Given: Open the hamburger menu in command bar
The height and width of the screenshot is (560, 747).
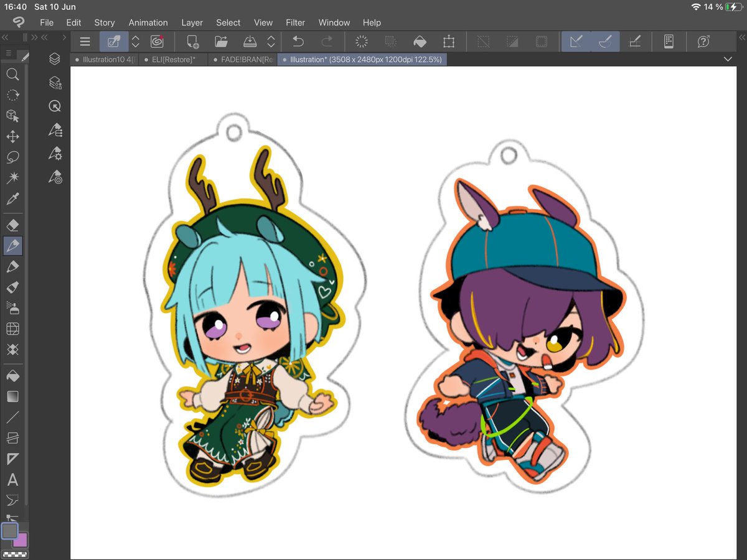Looking at the screenshot, I should coord(85,42).
